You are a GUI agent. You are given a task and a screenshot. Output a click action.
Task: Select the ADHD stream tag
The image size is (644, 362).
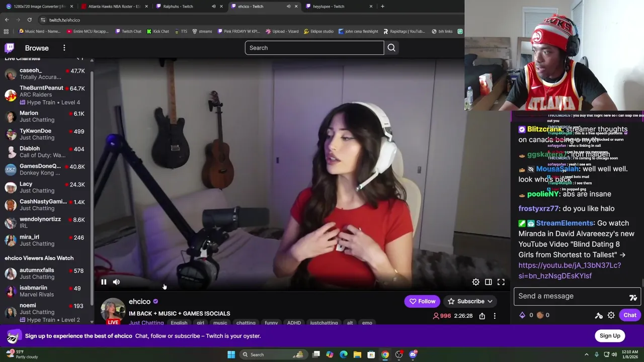294,323
